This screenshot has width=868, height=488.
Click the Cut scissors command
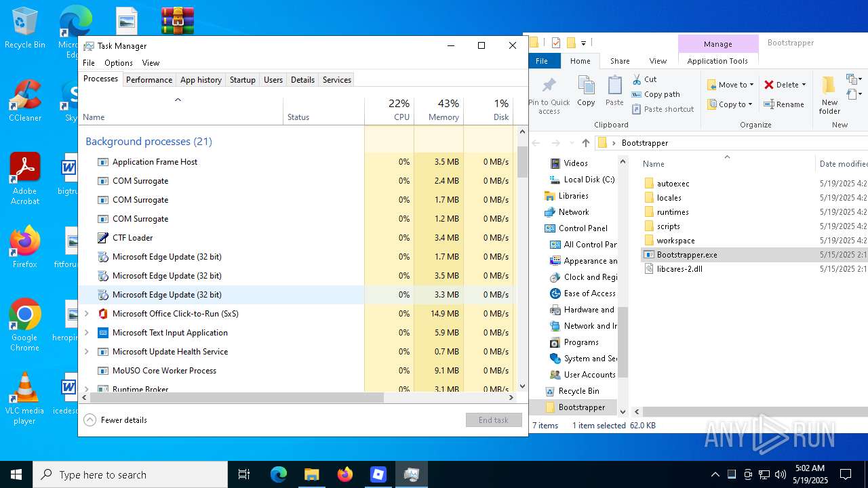[x=644, y=79]
